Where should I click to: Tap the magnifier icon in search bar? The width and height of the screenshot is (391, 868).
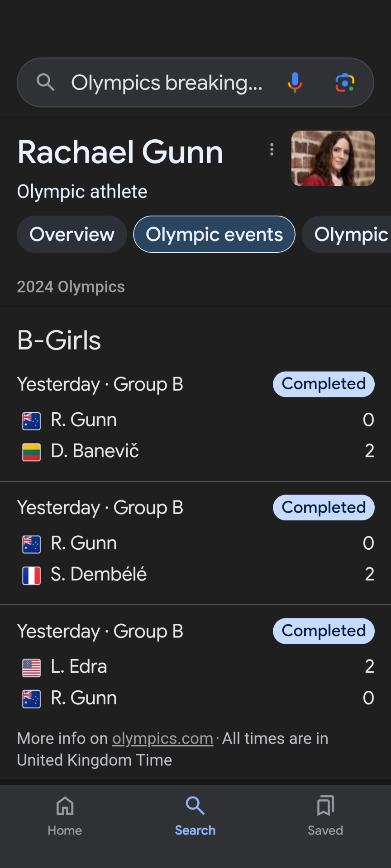pos(45,83)
